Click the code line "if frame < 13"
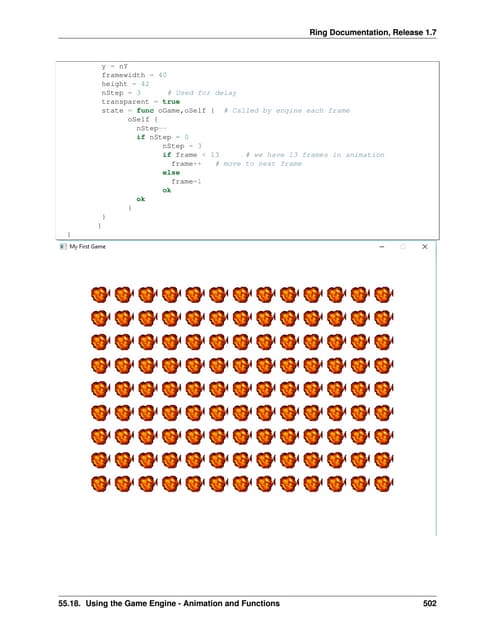This screenshot has width=495, height=640. [191, 155]
